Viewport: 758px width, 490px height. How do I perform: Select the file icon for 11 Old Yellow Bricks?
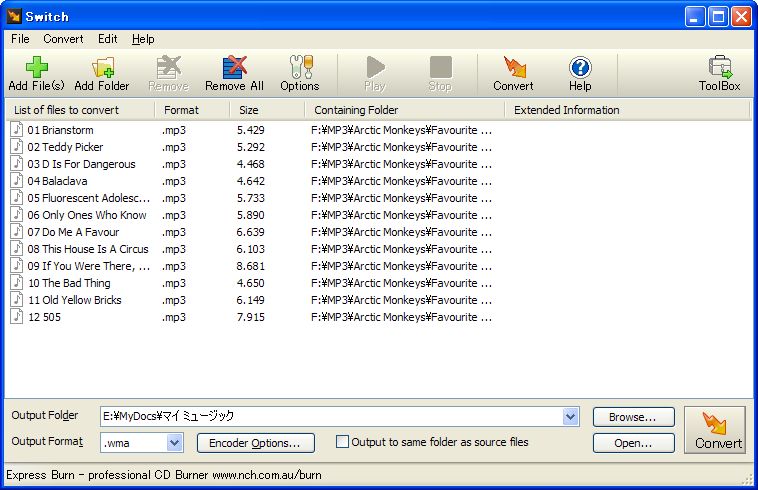[17, 300]
